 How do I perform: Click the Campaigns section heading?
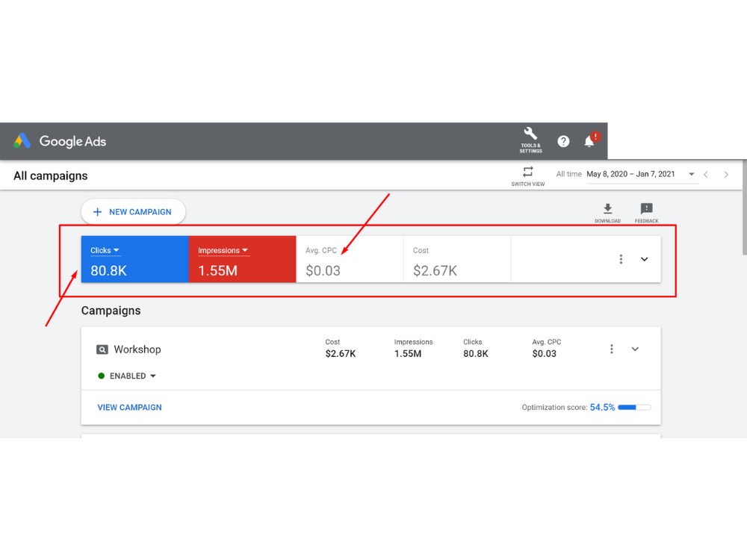click(x=111, y=311)
